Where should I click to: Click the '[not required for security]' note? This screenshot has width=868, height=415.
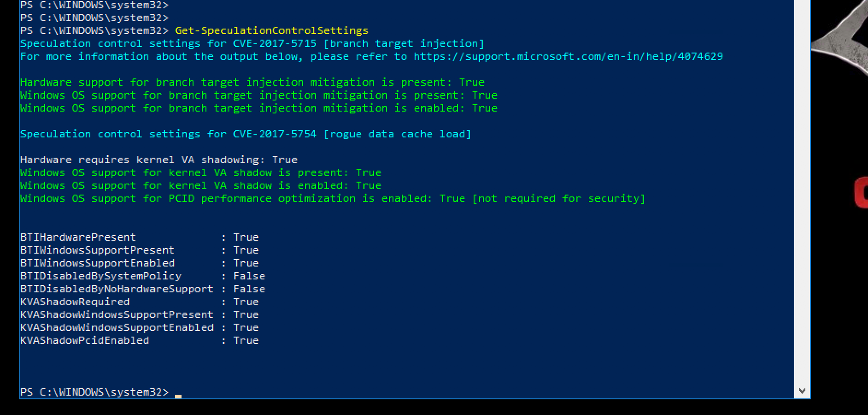tap(558, 199)
